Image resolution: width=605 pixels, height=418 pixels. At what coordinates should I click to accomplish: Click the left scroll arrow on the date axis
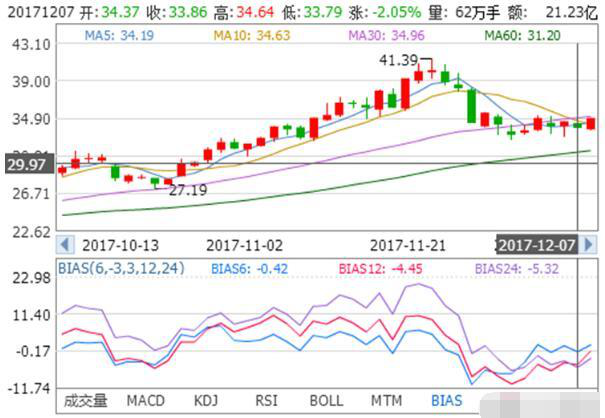coord(66,244)
